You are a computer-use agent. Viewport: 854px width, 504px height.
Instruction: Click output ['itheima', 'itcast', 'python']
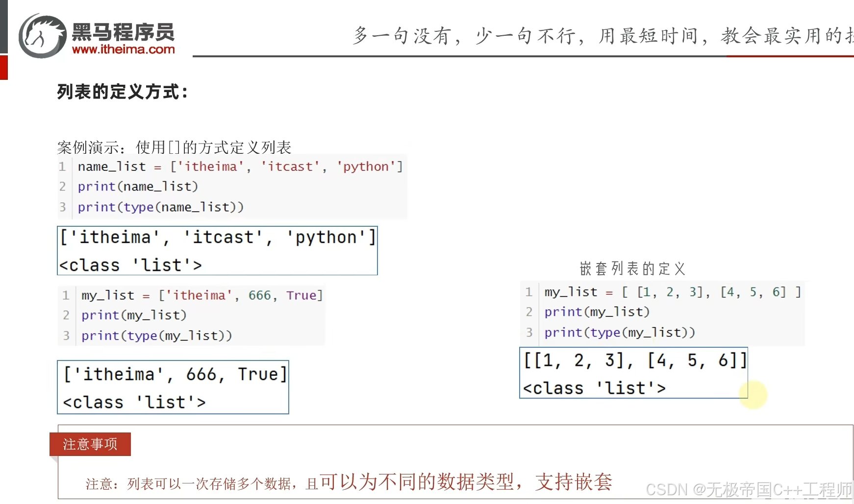pyautogui.click(x=218, y=238)
